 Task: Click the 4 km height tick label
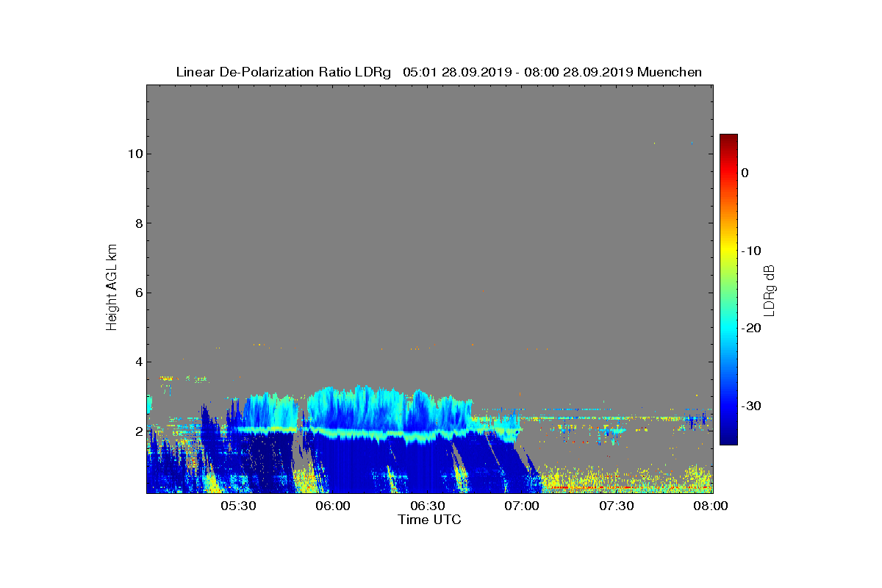137,362
